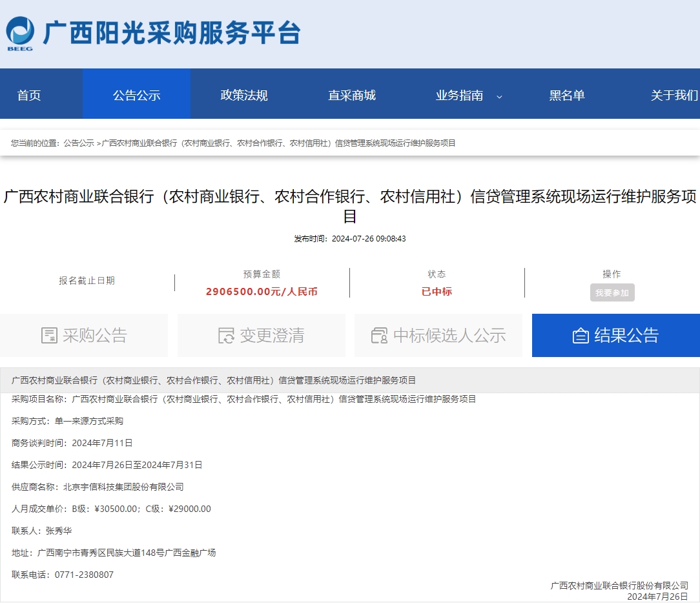Select the 结果公告 tab

[616, 335]
